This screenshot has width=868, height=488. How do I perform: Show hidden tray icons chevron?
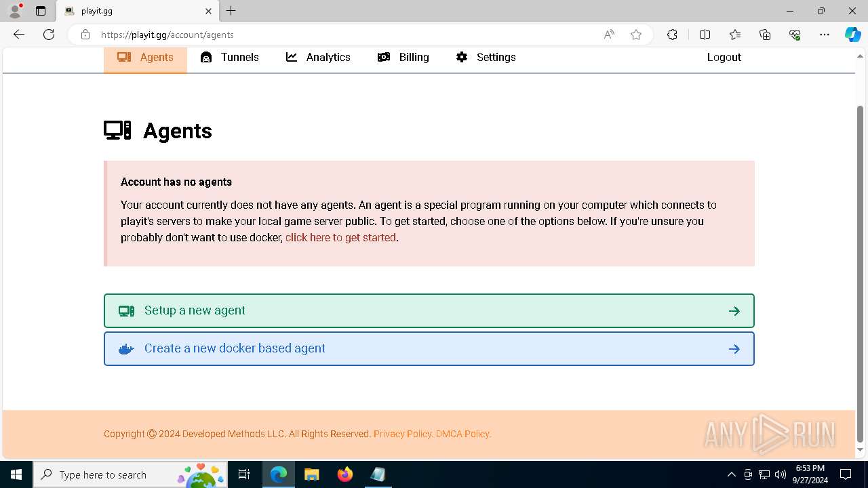[x=731, y=474]
